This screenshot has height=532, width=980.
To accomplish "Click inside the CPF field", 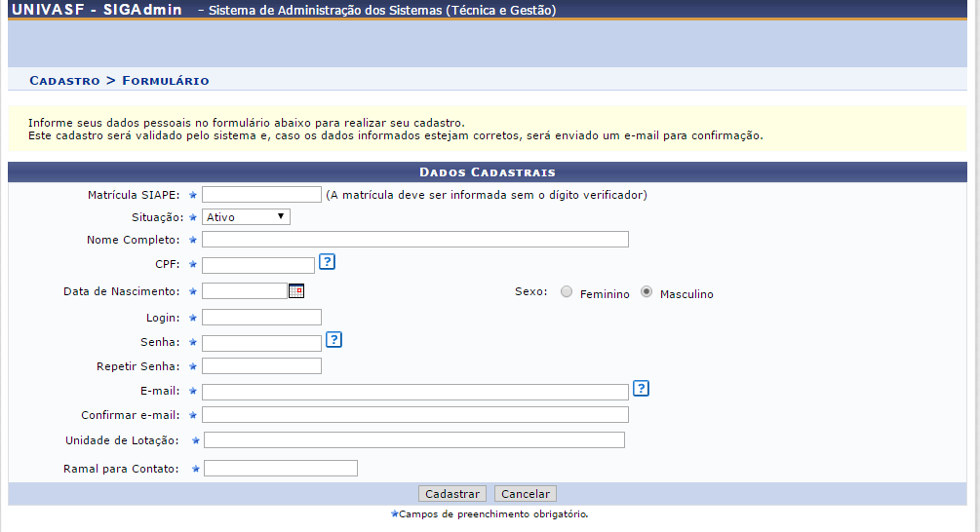I will [258, 265].
